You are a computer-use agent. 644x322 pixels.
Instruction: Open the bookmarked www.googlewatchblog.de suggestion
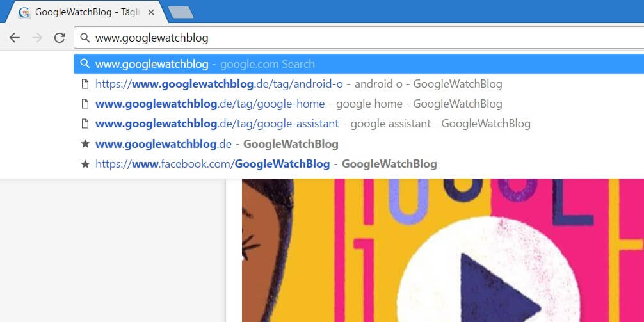[x=358, y=144]
